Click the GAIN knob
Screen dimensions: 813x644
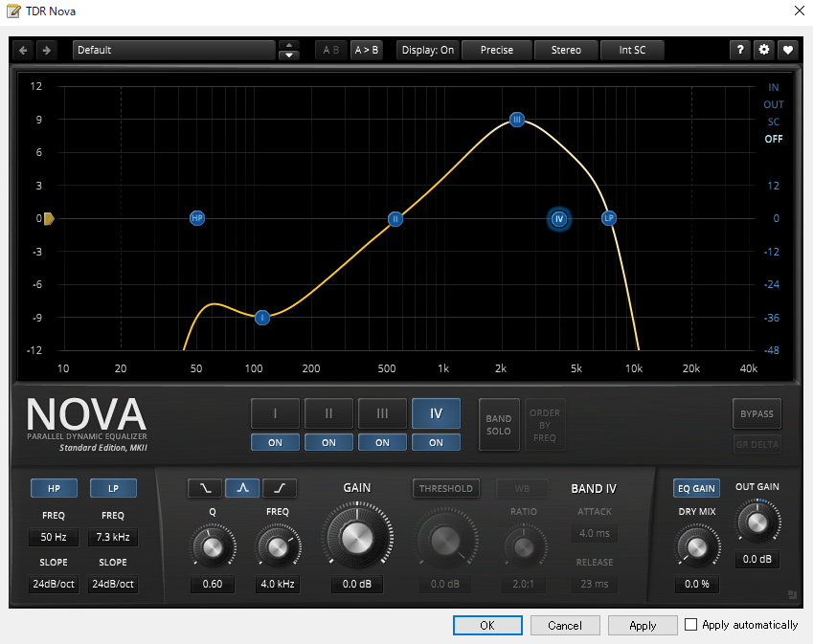[357, 538]
